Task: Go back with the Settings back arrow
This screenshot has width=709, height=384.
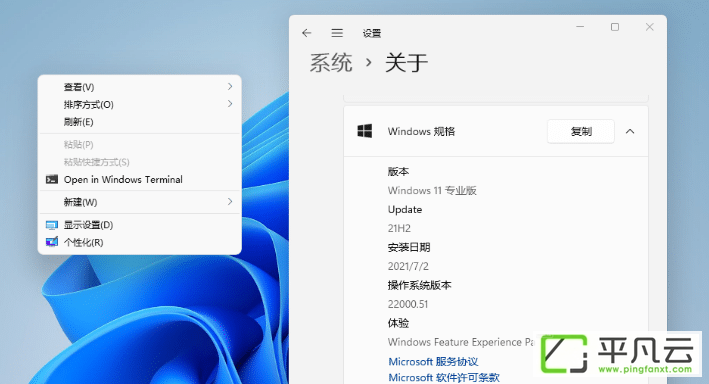Action: tap(307, 33)
